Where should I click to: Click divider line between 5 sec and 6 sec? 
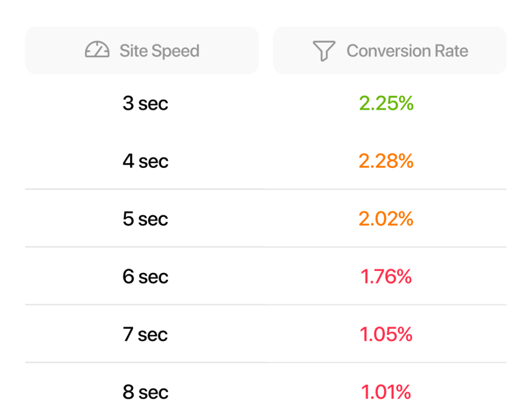tap(265, 247)
